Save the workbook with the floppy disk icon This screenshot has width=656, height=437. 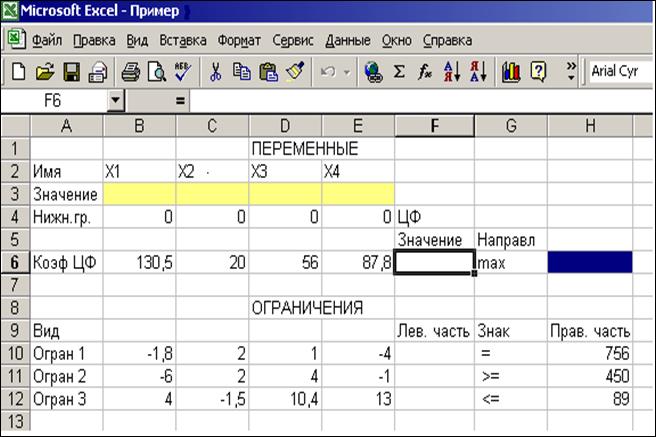72,72
